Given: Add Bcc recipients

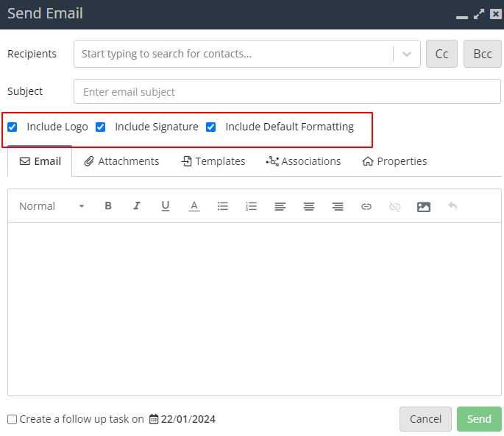Looking at the screenshot, I should (x=483, y=54).
